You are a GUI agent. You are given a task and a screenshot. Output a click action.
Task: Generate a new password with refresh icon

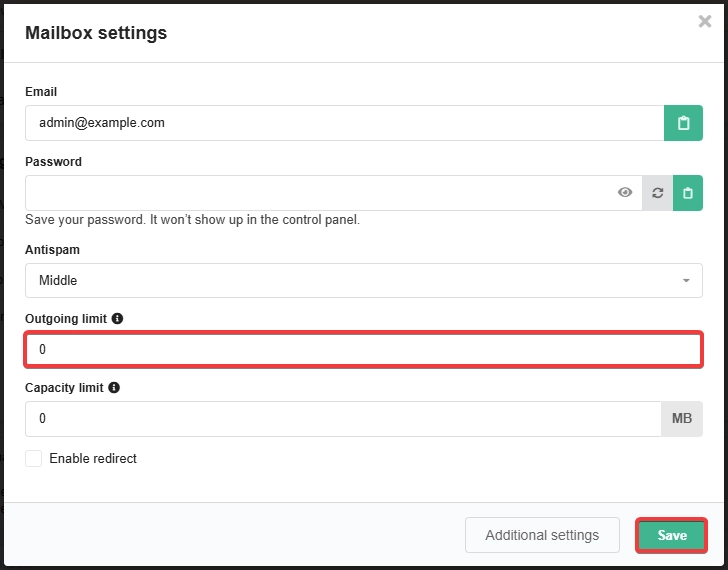tap(657, 193)
